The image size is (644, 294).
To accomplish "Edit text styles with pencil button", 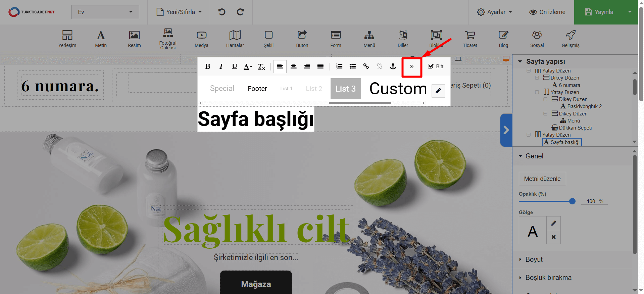I will click(x=438, y=91).
